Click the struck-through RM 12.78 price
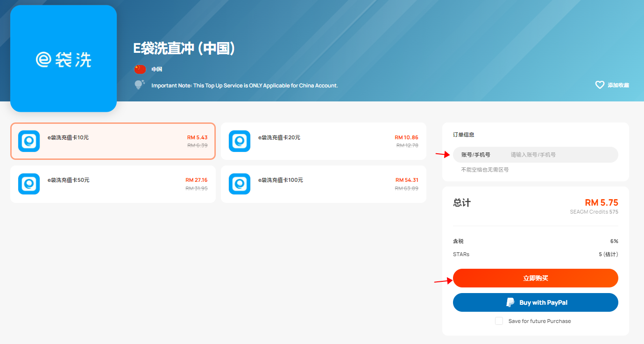The width and height of the screenshot is (644, 344). click(x=407, y=145)
